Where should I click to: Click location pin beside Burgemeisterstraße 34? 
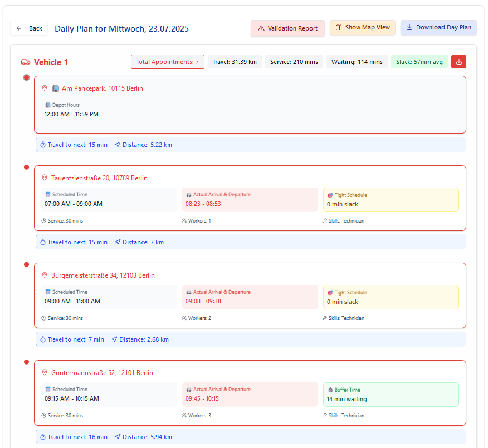coord(45,275)
